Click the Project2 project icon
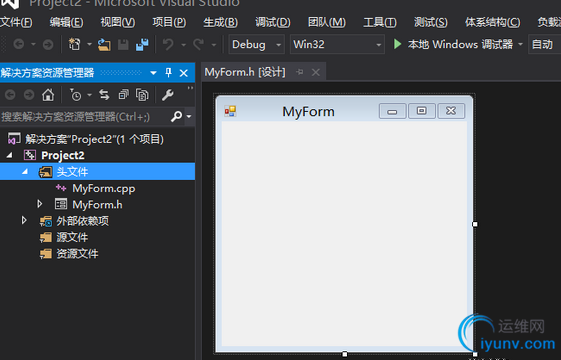The width and height of the screenshot is (561, 360). (x=30, y=155)
